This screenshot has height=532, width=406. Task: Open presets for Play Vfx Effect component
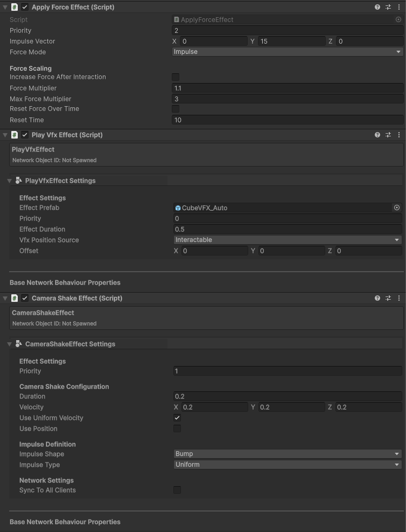[388, 135]
